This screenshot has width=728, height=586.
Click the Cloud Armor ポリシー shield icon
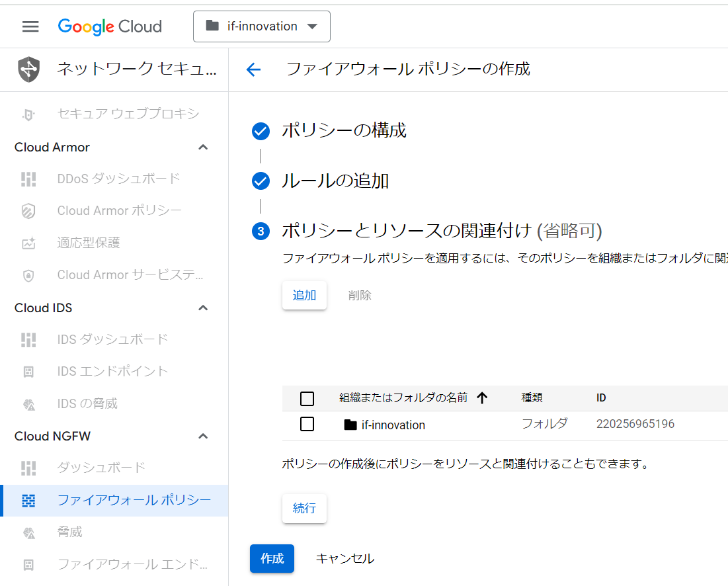(28, 211)
